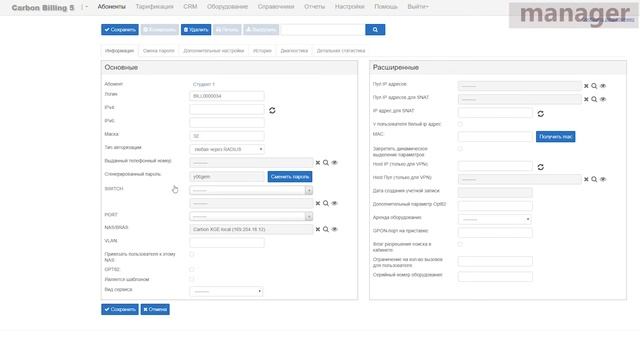Image resolution: width=640 pixels, height=360 pixels.
Task: Switch to the Диагностика tab
Action: tap(294, 51)
